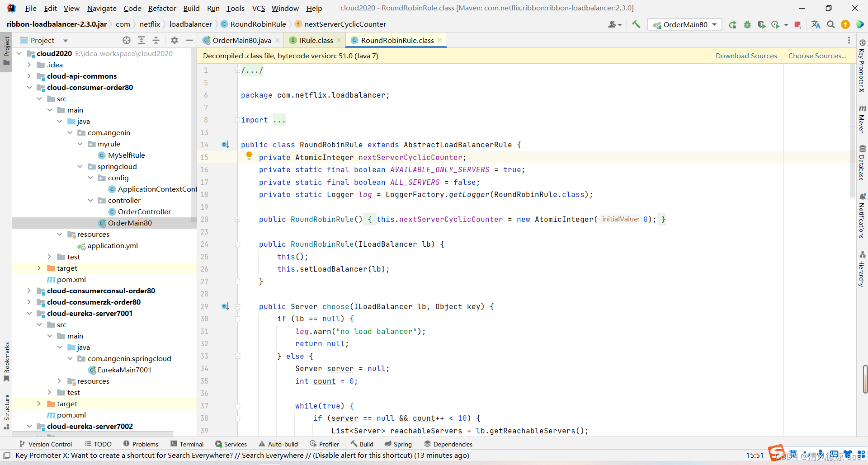This screenshot has width=868, height=465.
Task: Toggle the Key Promoter X tool window
Action: click(x=862, y=66)
